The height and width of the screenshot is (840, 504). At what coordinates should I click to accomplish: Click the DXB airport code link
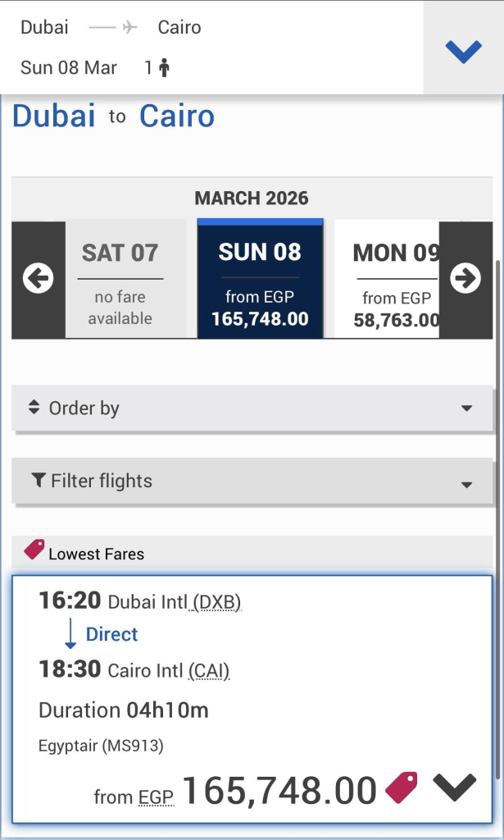(217, 602)
